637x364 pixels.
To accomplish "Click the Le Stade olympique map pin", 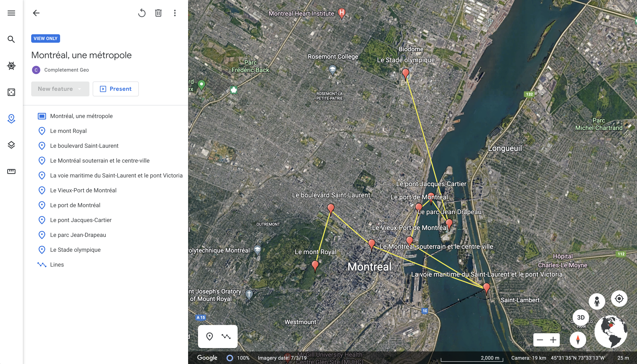I will [x=405, y=74].
